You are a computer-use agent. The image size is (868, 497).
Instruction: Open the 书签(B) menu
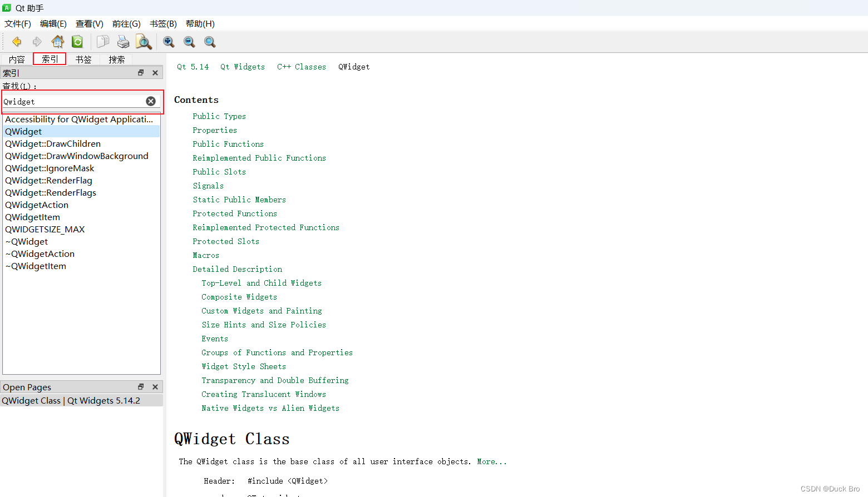[163, 24]
